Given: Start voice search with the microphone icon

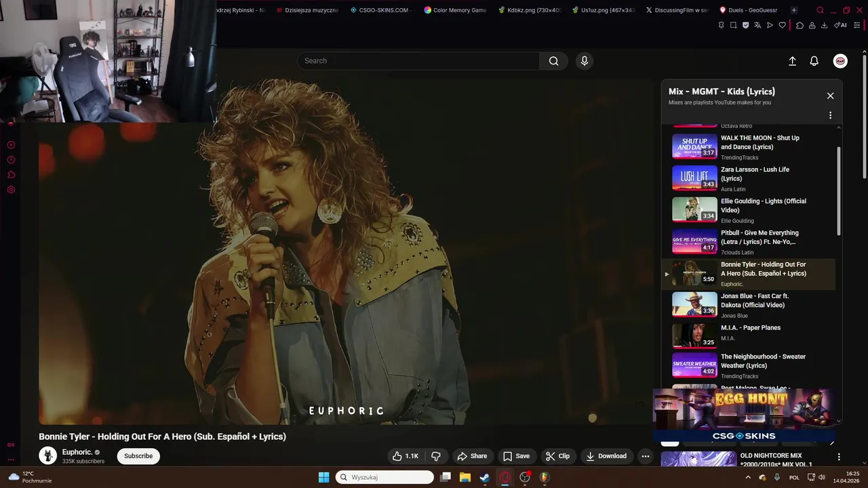Looking at the screenshot, I should (x=585, y=61).
